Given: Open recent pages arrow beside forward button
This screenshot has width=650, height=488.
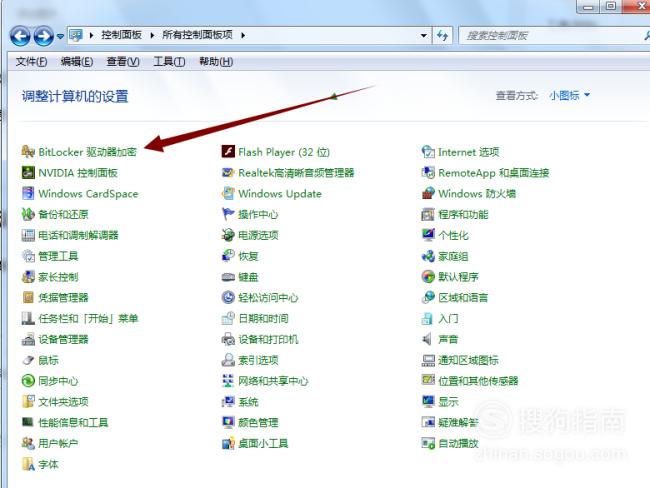Looking at the screenshot, I should click(x=60, y=36).
